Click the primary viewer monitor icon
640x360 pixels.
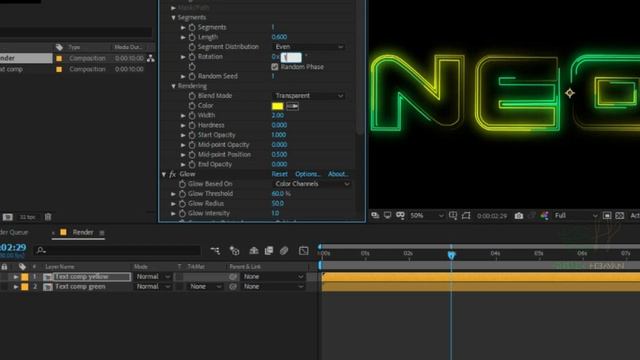[x=387, y=215]
